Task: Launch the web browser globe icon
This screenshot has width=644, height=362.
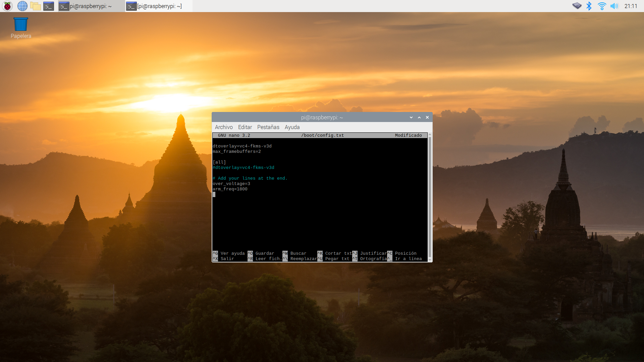Action: [22, 6]
